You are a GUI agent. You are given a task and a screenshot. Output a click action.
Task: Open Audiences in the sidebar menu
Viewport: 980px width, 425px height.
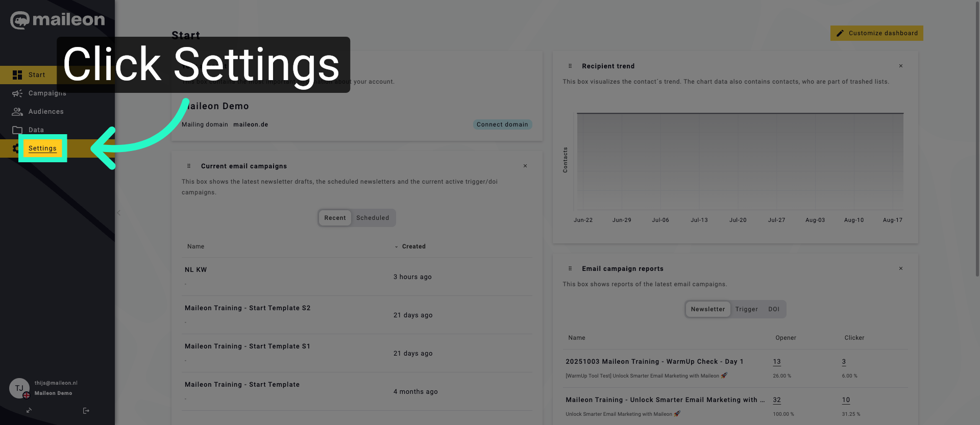pyautogui.click(x=46, y=112)
